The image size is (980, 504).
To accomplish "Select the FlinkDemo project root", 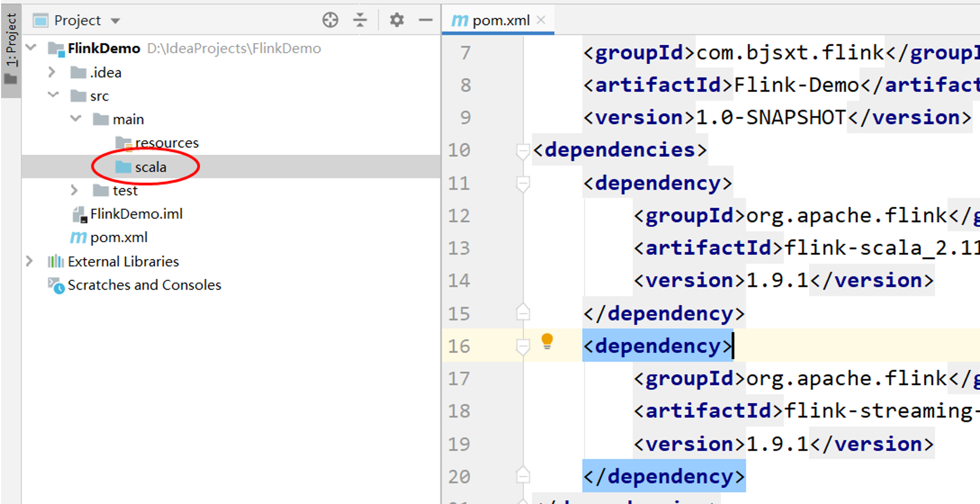I will pyautogui.click(x=104, y=48).
